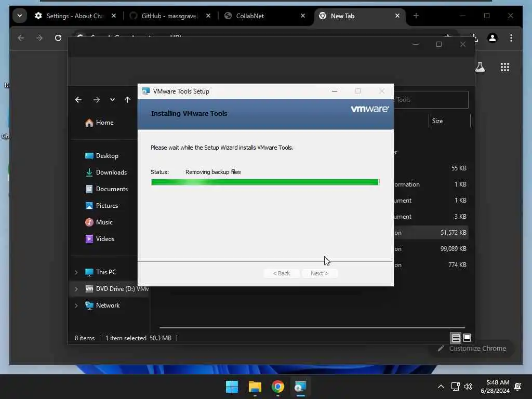Expand the This PC tree node
The height and width of the screenshot is (399, 532).
pos(76,272)
